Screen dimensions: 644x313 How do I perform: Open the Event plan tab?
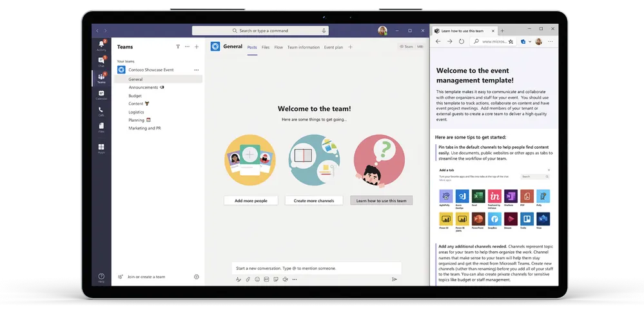(333, 47)
